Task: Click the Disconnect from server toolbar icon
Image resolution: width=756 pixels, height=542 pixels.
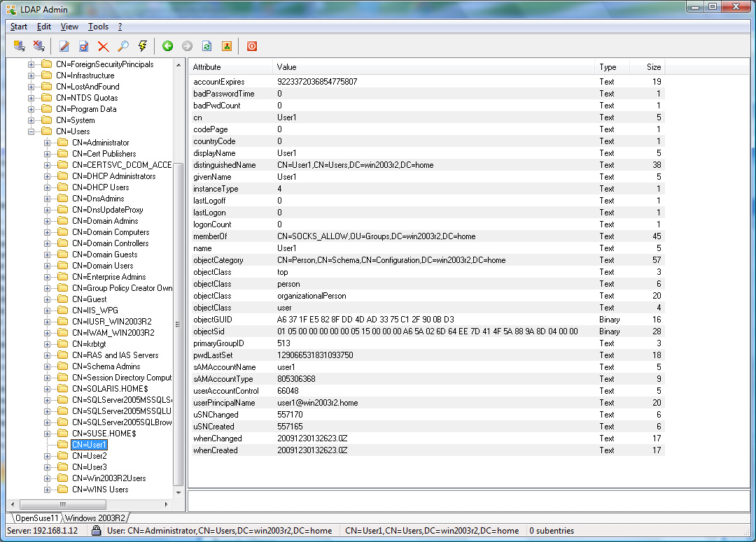Action: click(x=39, y=46)
